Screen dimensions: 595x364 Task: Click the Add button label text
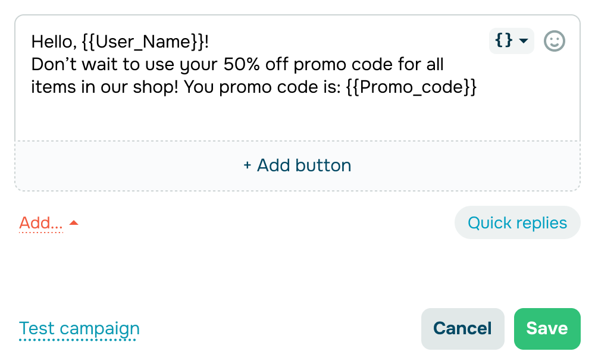(x=304, y=165)
